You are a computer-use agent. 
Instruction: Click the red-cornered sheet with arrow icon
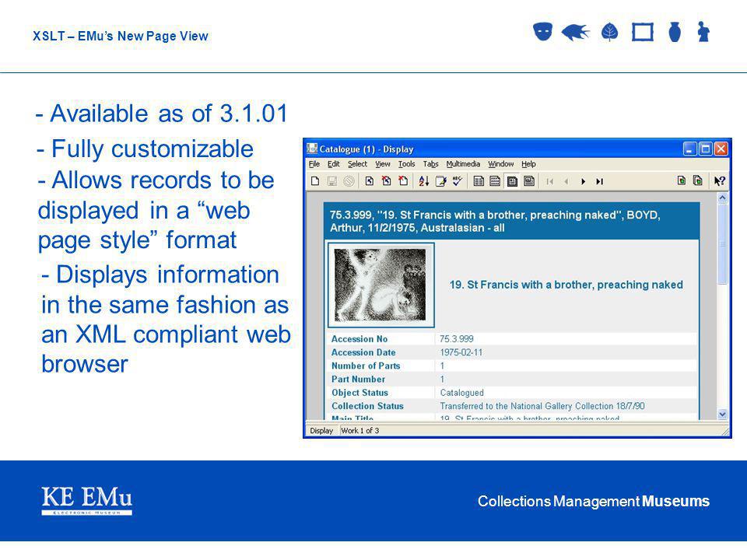coord(387,181)
